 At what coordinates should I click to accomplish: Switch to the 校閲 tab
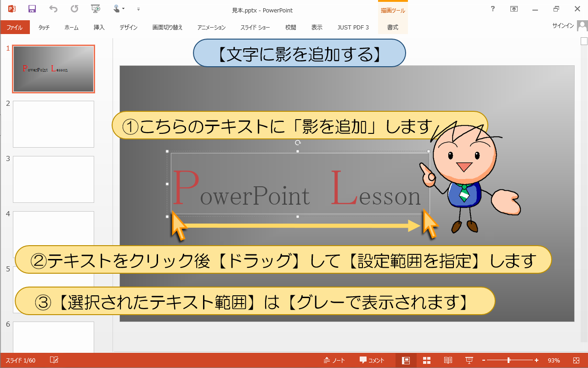point(291,28)
